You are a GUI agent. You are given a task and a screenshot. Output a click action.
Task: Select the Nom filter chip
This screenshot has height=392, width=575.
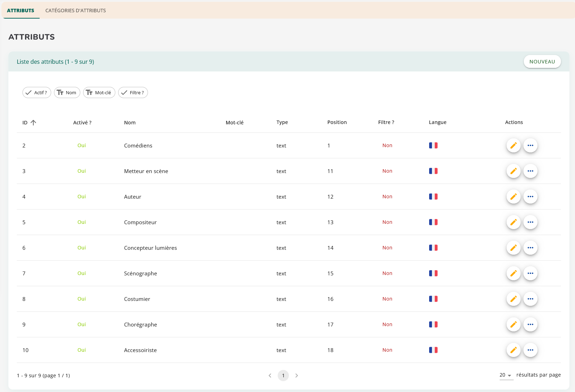click(67, 92)
